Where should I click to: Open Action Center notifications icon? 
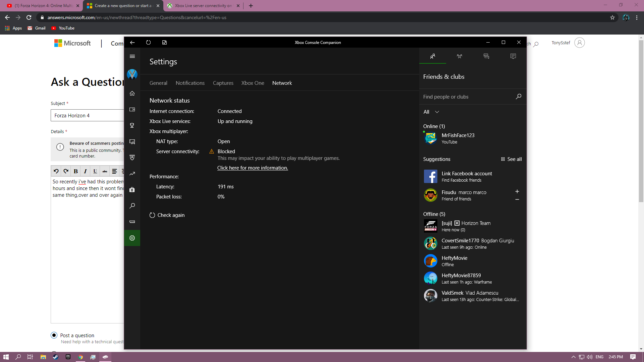pos(633,357)
